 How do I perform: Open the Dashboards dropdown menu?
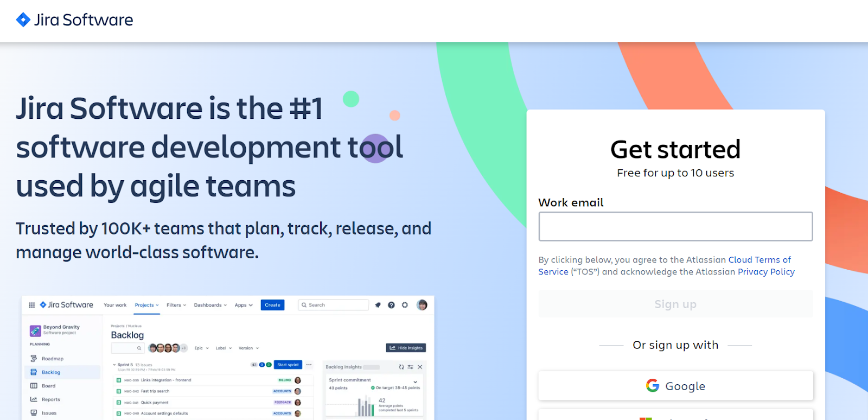coord(210,305)
